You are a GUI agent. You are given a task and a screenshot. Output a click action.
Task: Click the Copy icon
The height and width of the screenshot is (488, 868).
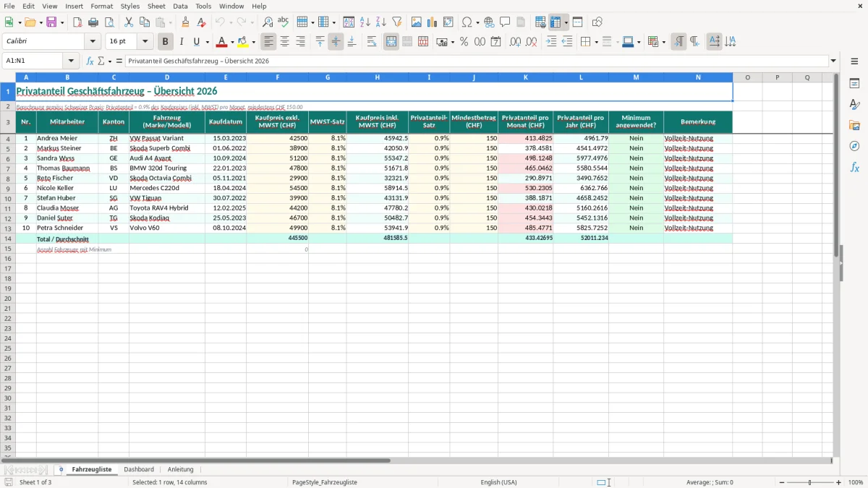(145, 22)
